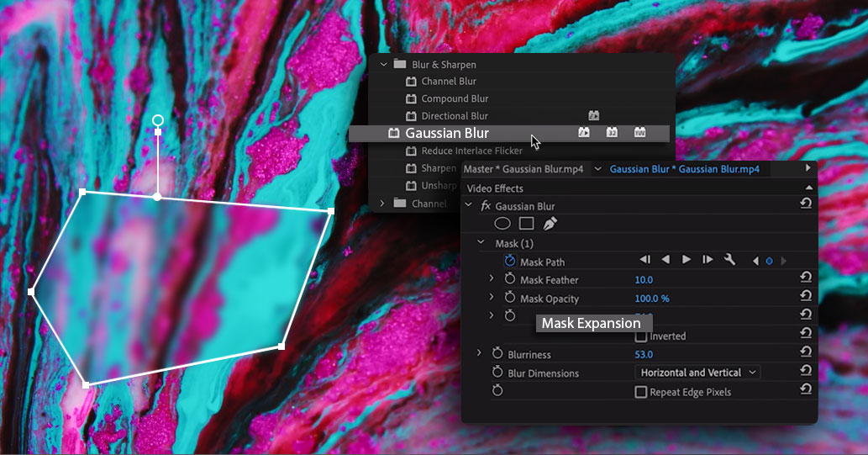Screen dimensions: 868x455
Task: Click the mask feather handle circle above the mask
Action: point(157,121)
